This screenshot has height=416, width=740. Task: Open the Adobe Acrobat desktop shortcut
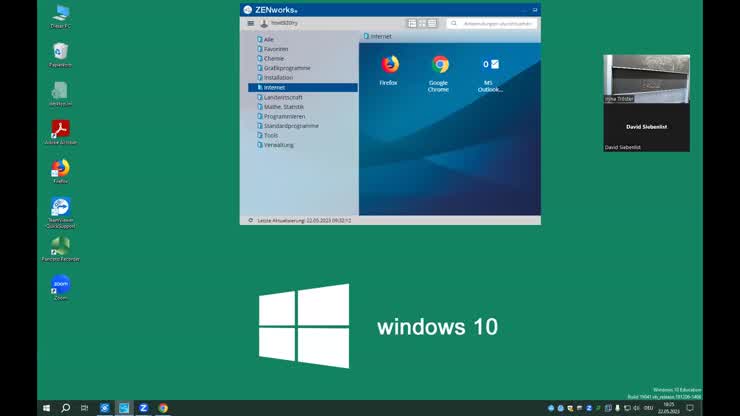tap(60, 132)
